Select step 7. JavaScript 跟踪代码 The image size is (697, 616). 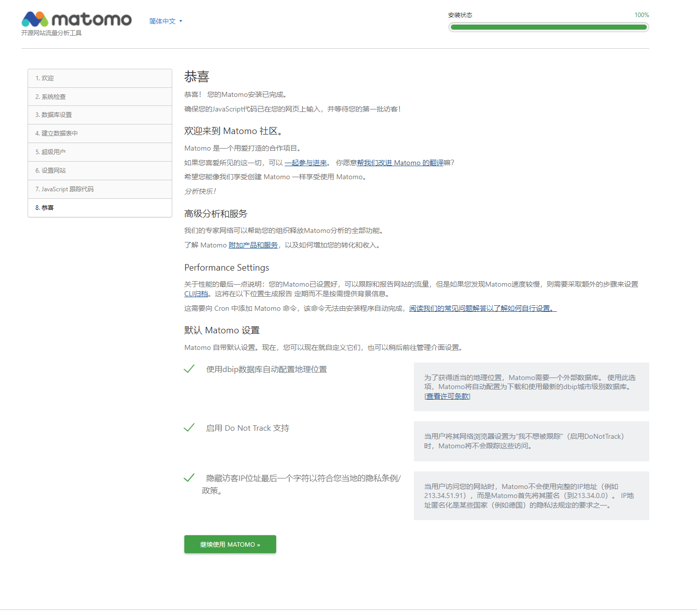[100, 189]
